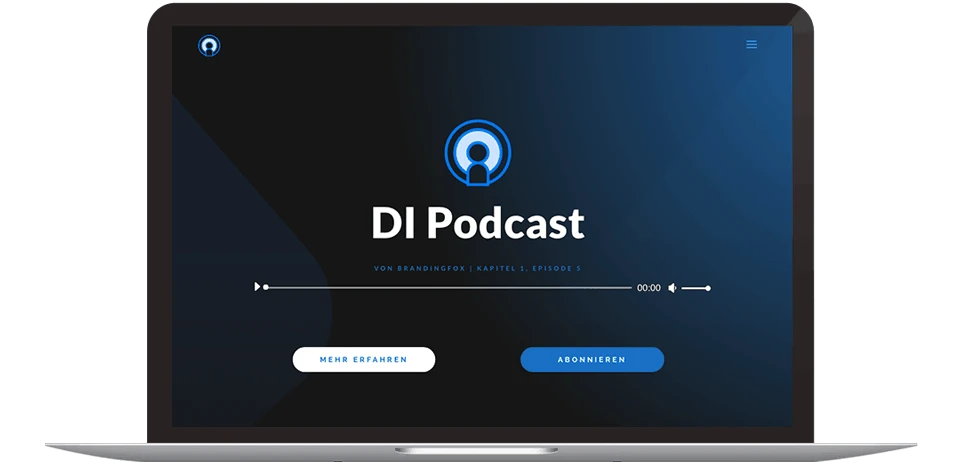
Task: Click the large podcast microphone logo
Action: coord(478,152)
